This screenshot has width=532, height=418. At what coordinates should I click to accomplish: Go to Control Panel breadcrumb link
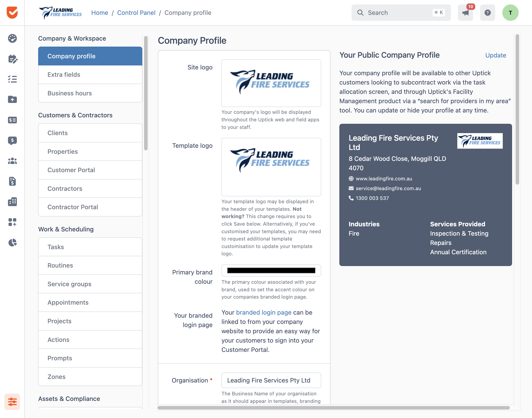point(136,13)
